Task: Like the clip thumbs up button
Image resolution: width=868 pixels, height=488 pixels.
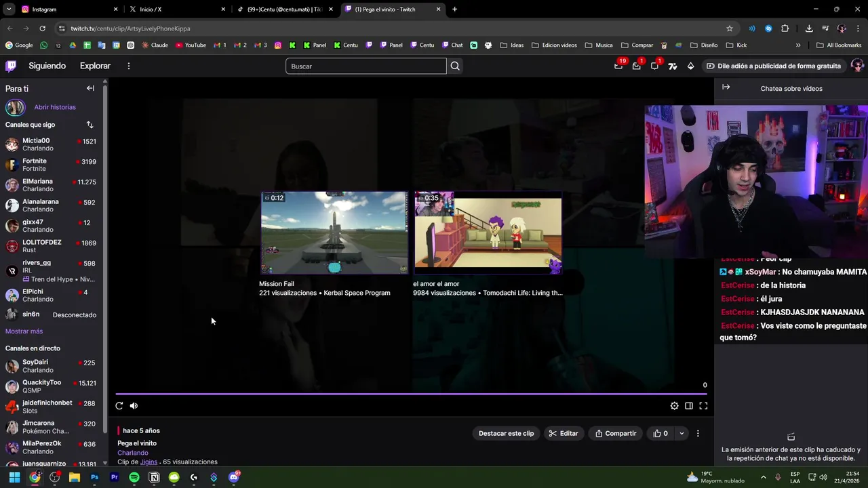Action: [660, 433]
